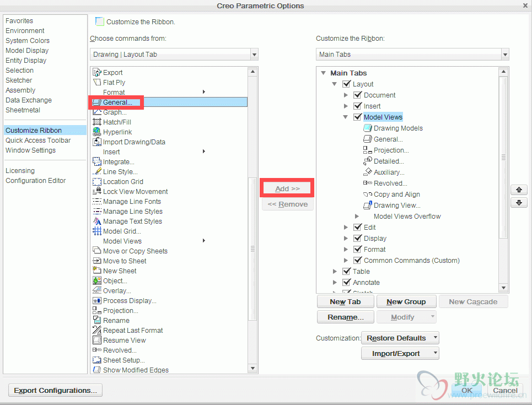Screen dimensions: 532x405
Task: Uncheck the Format group checkbox
Action: tap(357, 249)
